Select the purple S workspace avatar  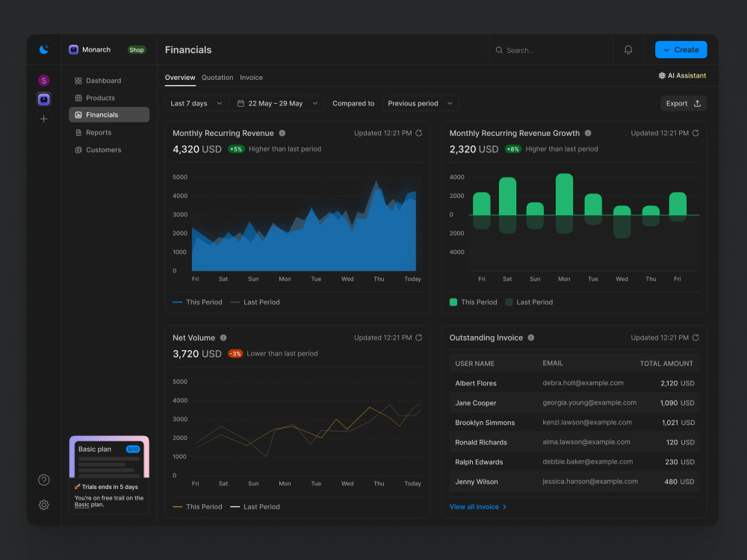44,81
